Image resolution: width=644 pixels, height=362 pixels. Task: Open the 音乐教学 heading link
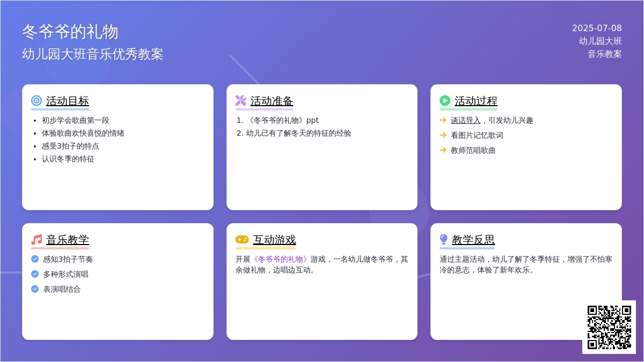(68, 240)
